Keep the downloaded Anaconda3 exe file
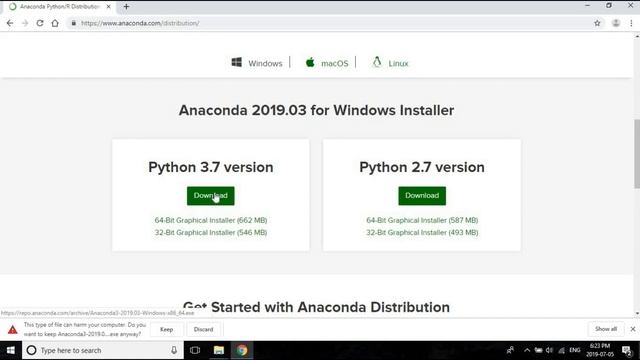 click(x=166, y=329)
